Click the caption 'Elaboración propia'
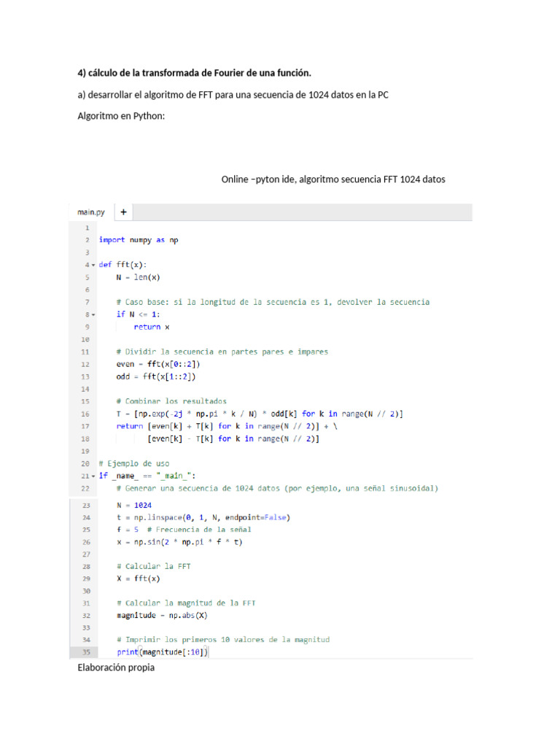Viewport: 560px width, 747px height. [x=116, y=667]
